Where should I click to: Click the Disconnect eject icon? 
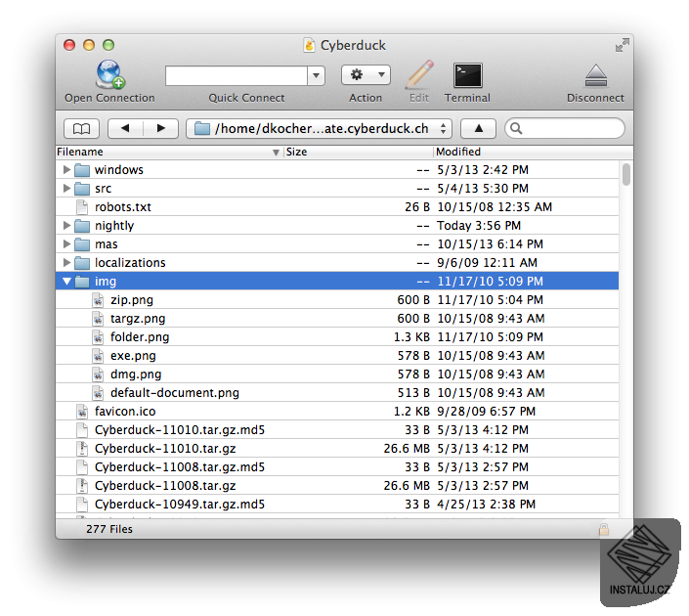pyautogui.click(x=596, y=76)
